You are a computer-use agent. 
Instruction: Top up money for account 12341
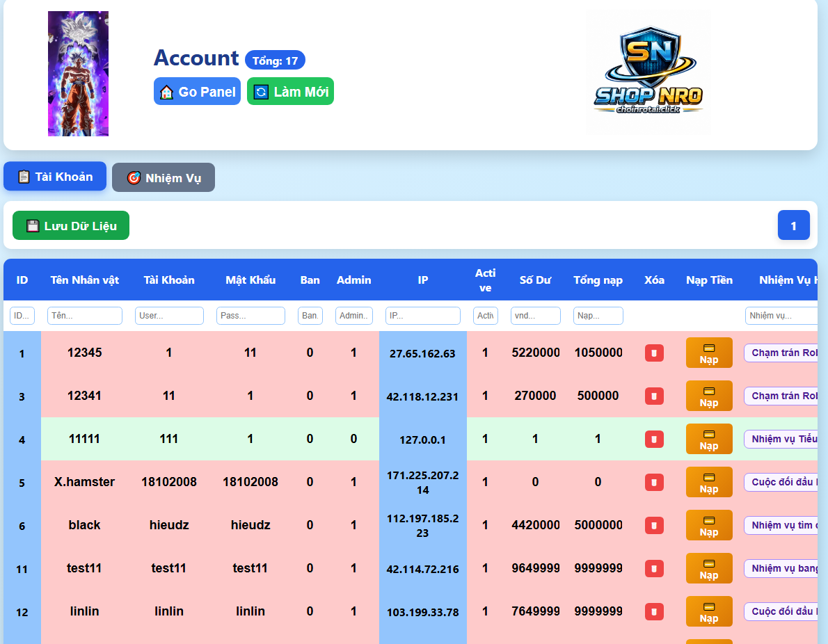(x=708, y=396)
